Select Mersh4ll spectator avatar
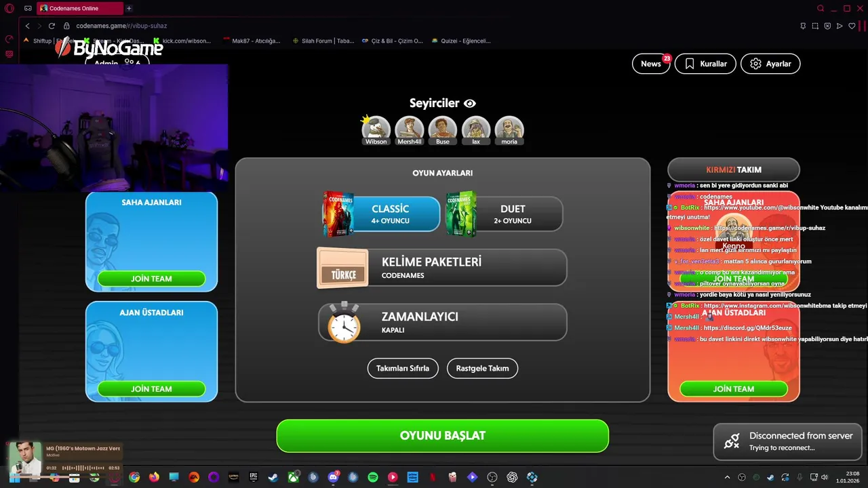 click(x=410, y=130)
